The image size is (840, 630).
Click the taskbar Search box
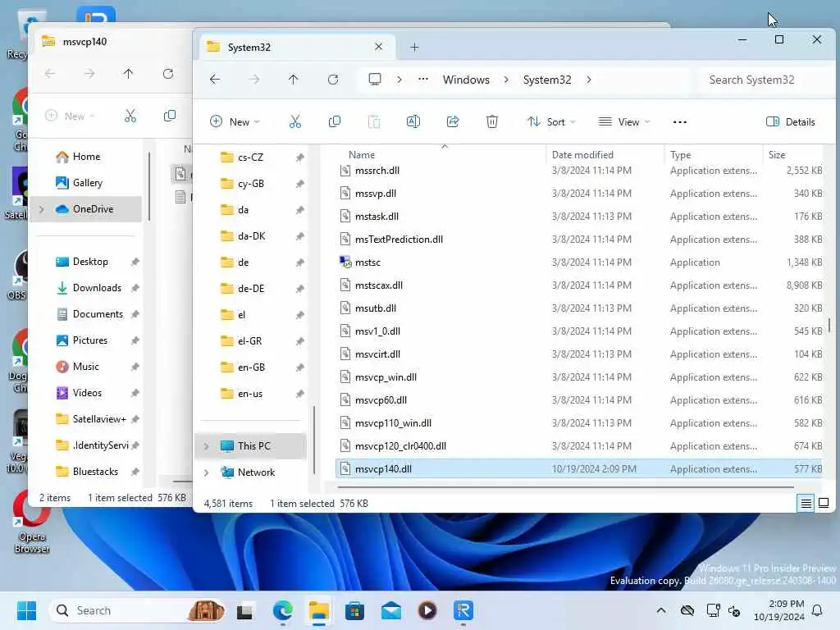pyautogui.click(x=137, y=610)
